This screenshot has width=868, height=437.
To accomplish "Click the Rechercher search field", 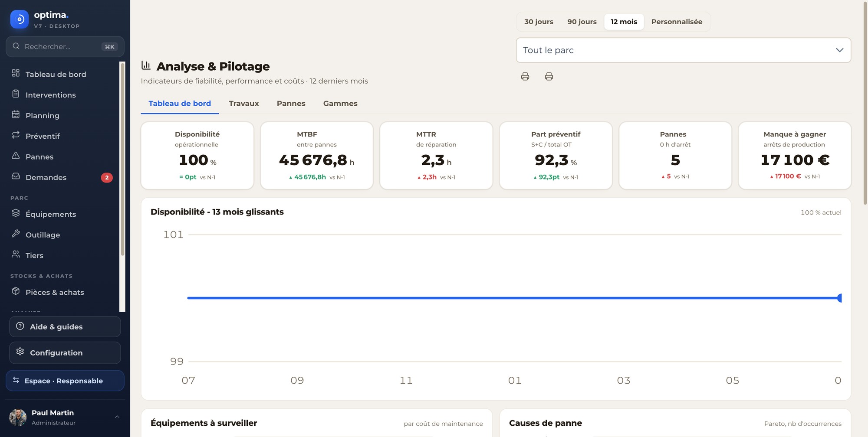I will (x=65, y=47).
